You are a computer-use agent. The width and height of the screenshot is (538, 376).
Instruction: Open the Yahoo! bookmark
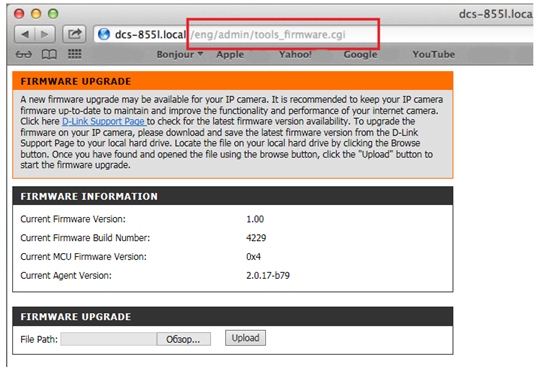pos(295,54)
